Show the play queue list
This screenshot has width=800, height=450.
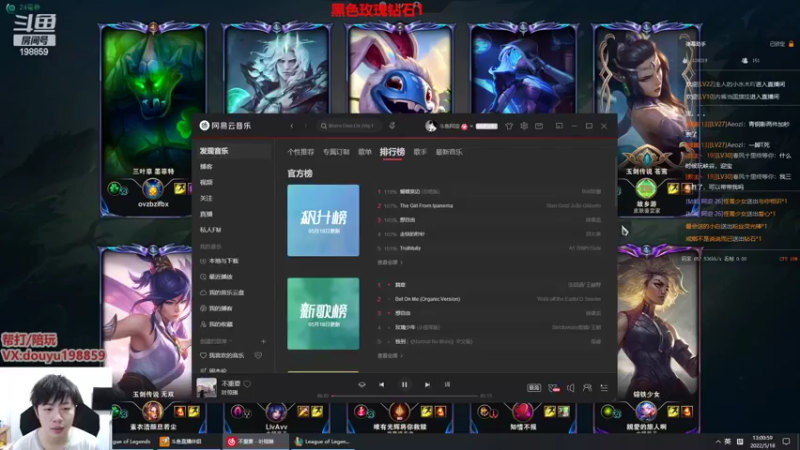pyautogui.click(x=604, y=388)
